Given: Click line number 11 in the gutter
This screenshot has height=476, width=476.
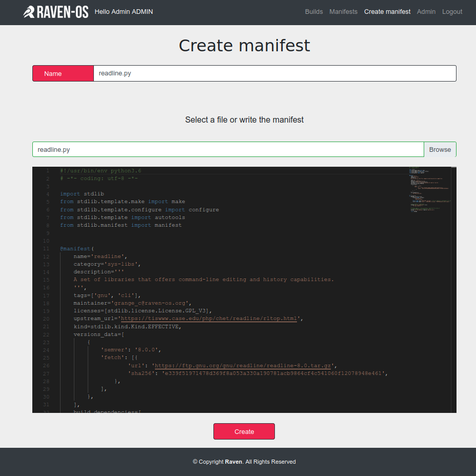Looking at the screenshot, I should [46, 249].
